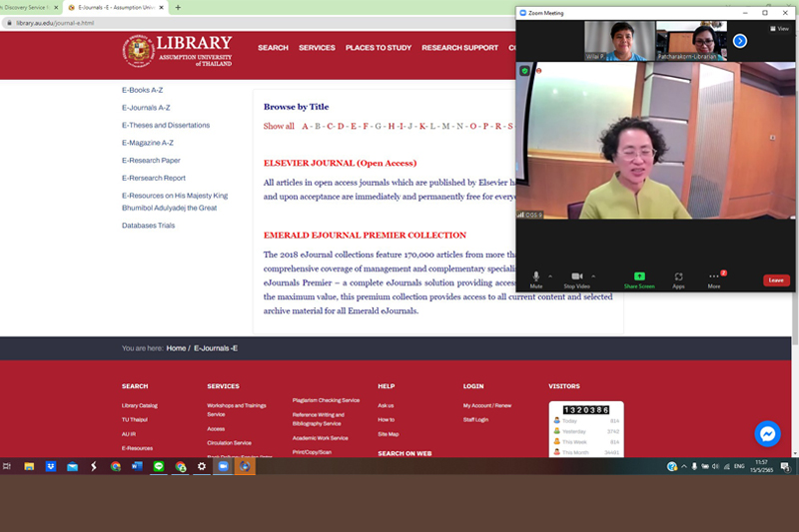Open PLACES TO STUDY menu
This screenshot has width=799, height=532.
pos(379,47)
